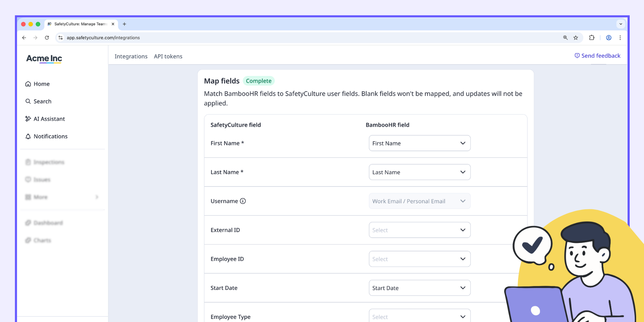This screenshot has height=322, width=644.
Task: Open the AI Assistant sparkle icon
Action: 28,119
